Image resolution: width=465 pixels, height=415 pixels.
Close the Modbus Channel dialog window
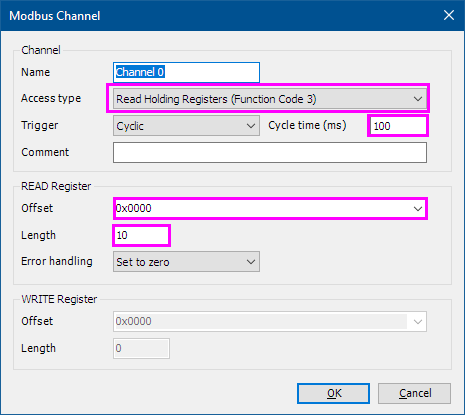[x=449, y=15]
